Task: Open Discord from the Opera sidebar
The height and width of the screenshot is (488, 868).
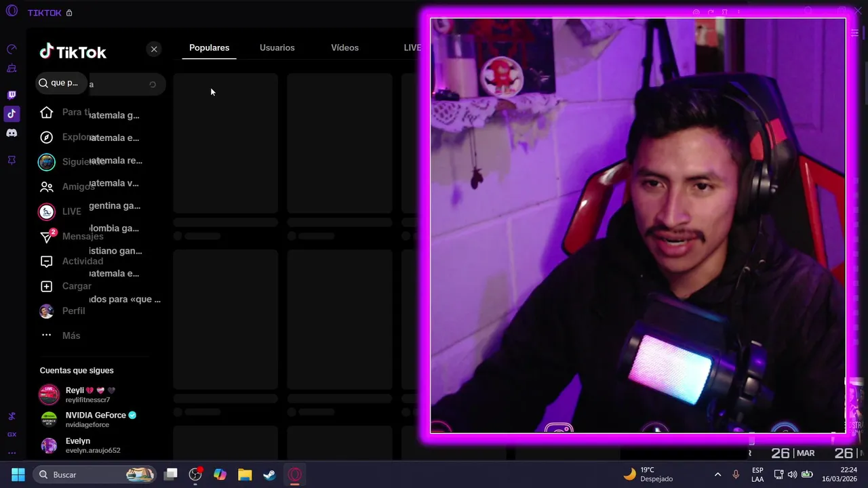Action: [12, 133]
